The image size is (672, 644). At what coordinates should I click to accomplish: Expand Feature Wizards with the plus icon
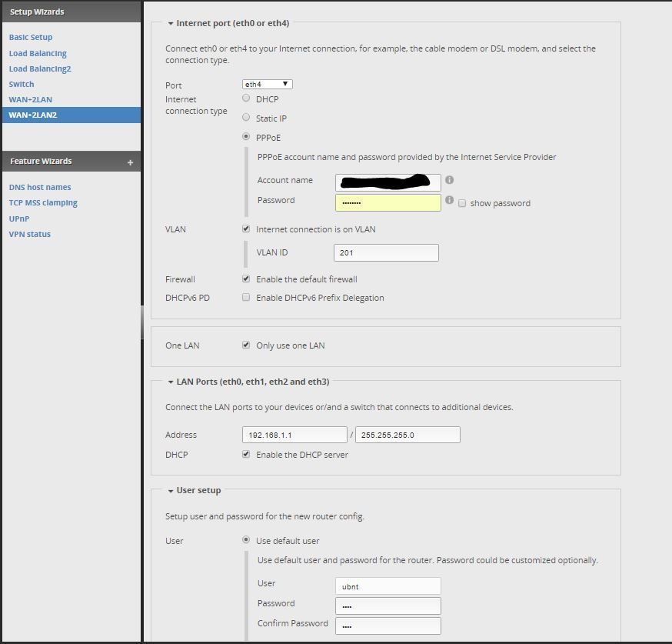click(x=130, y=162)
